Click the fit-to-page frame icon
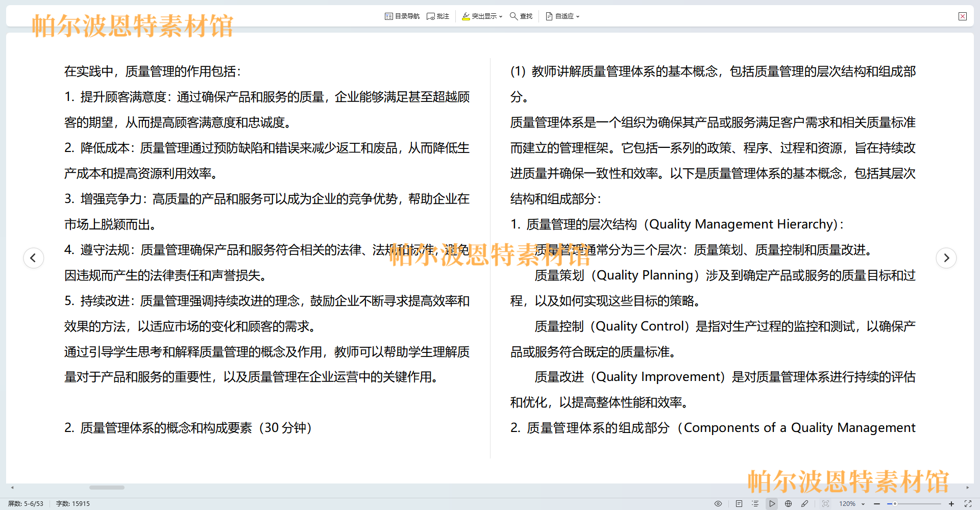Viewport: 980px width, 510px height. point(826,503)
